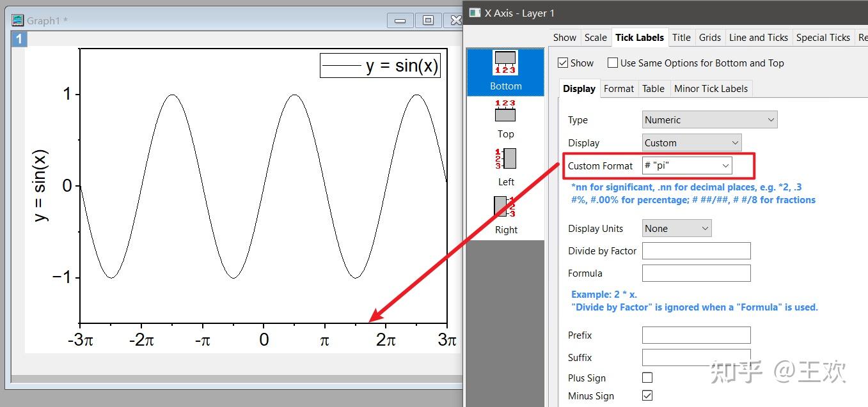Click the Prefix input field
The height and width of the screenshot is (407, 868).
point(696,335)
